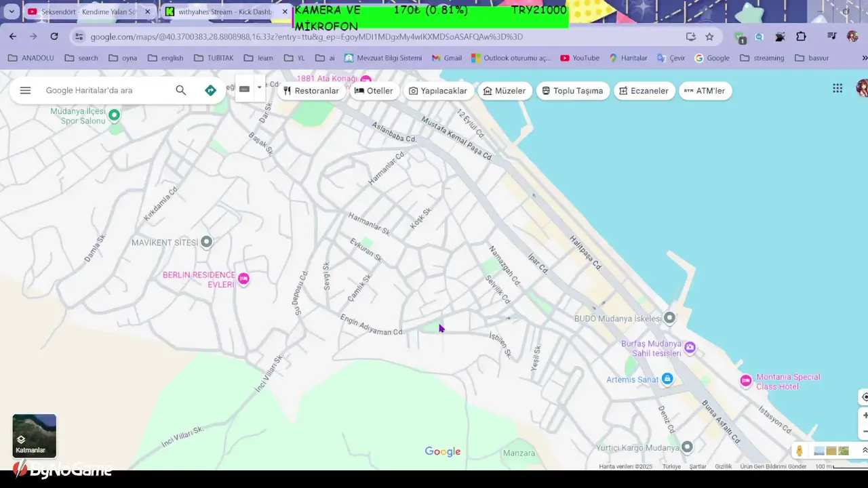Click the magnifier search icon in Maps

tap(180, 90)
